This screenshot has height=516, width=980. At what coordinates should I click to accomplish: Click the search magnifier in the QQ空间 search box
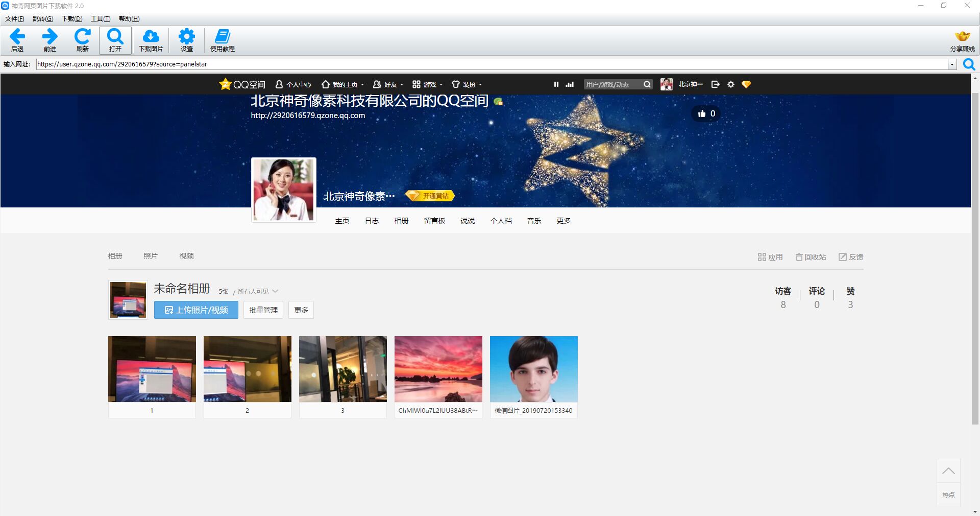point(647,84)
